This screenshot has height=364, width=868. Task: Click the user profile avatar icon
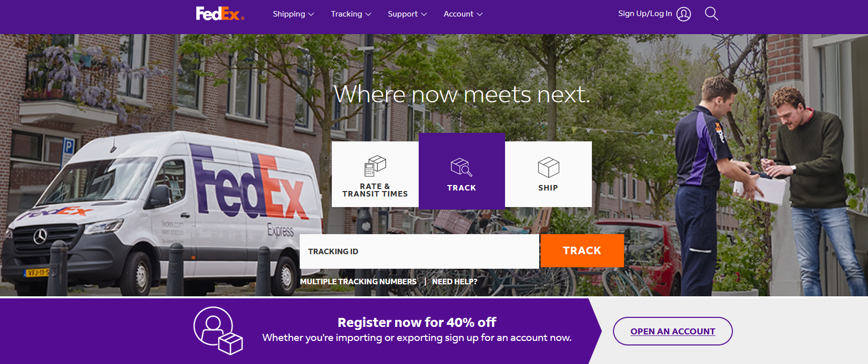click(x=684, y=14)
